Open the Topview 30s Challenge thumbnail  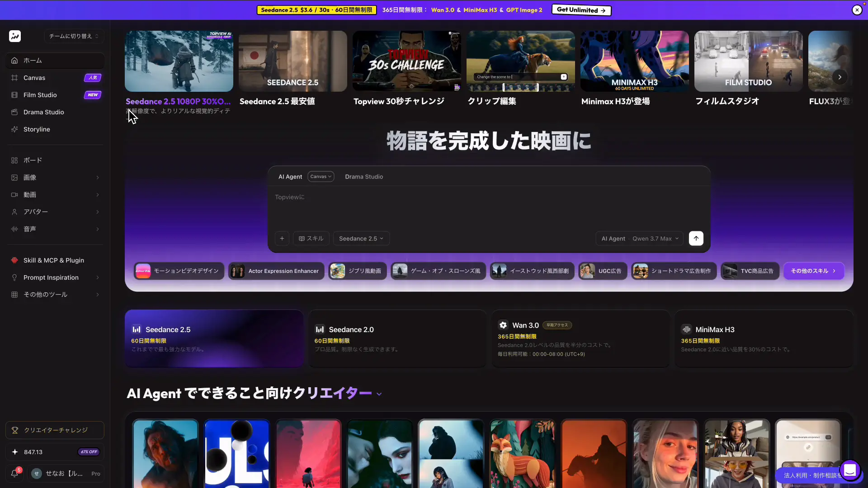[x=407, y=61]
